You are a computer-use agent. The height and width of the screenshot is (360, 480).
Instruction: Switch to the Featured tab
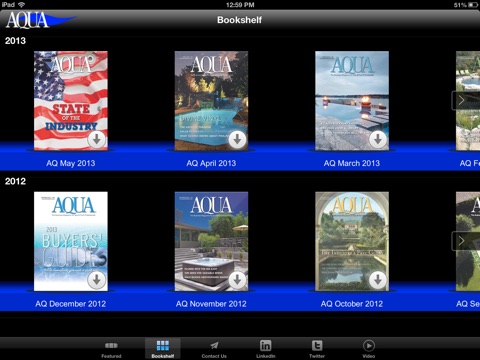(x=111, y=349)
